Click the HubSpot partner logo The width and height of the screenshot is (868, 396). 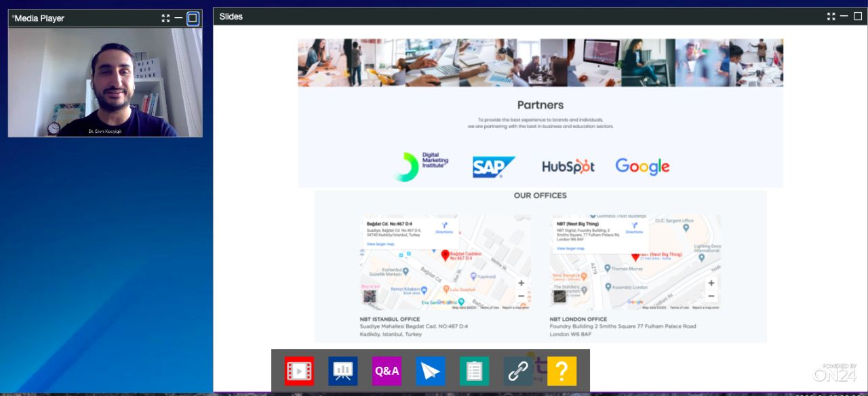point(568,167)
